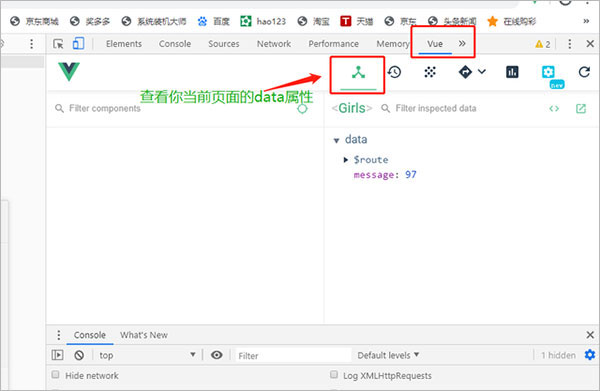
Task: Select the drawer Console tab
Action: 90,335
